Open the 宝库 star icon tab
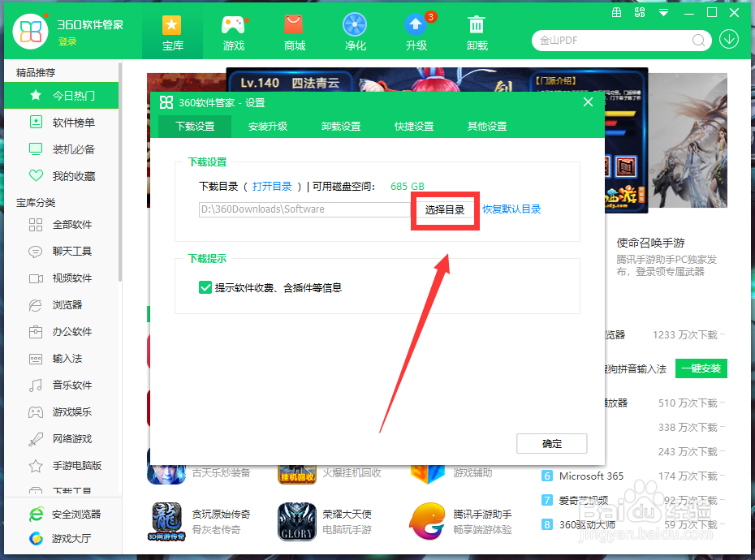The height and width of the screenshot is (560, 755). point(172,32)
